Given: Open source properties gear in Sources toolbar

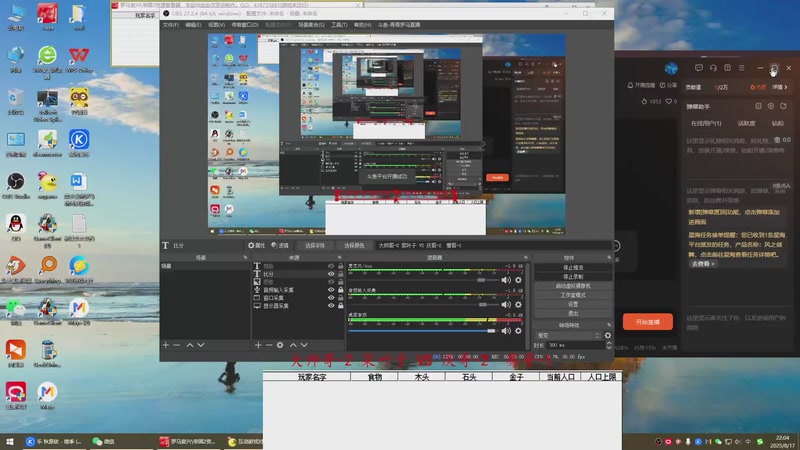Looking at the screenshot, I should click(280, 345).
